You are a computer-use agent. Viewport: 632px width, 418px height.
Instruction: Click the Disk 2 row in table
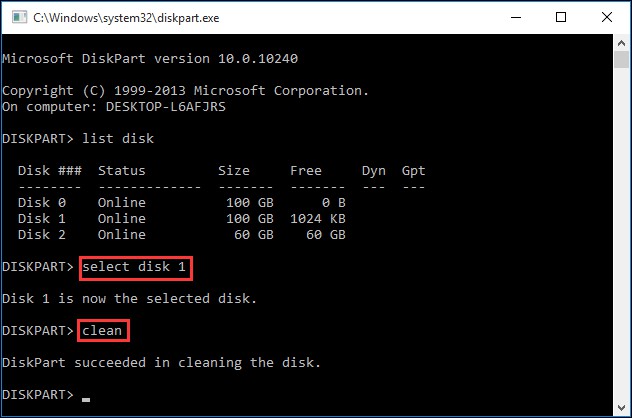click(182, 235)
